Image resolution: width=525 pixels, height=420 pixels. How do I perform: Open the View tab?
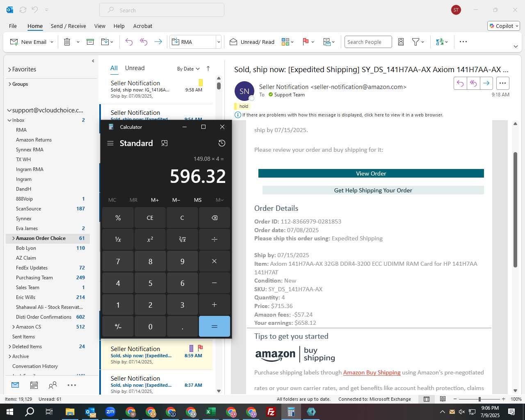click(100, 26)
